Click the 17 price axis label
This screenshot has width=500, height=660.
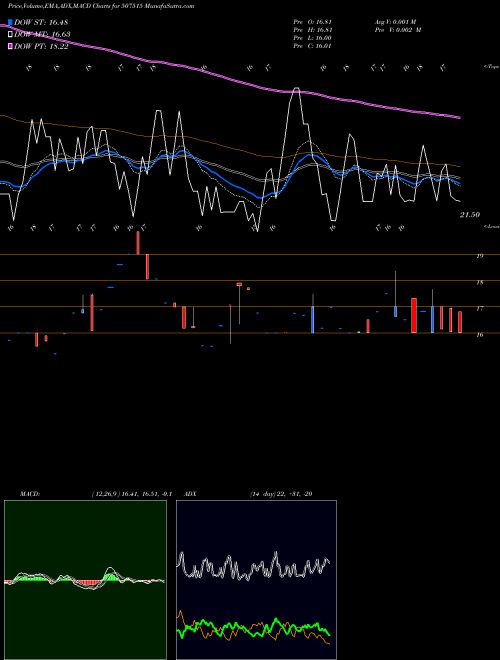(480, 309)
